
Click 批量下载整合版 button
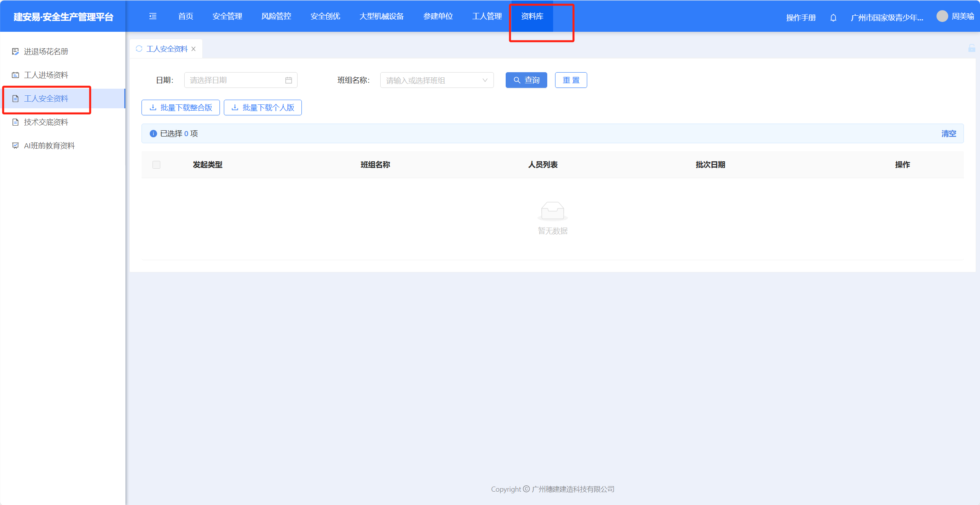181,108
